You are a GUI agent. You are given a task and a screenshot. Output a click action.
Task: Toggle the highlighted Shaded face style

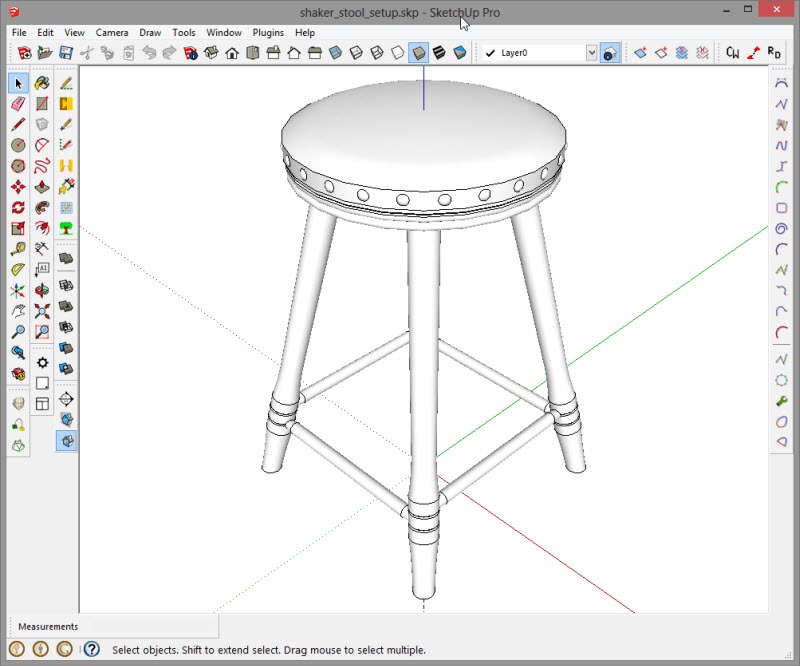[x=419, y=53]
